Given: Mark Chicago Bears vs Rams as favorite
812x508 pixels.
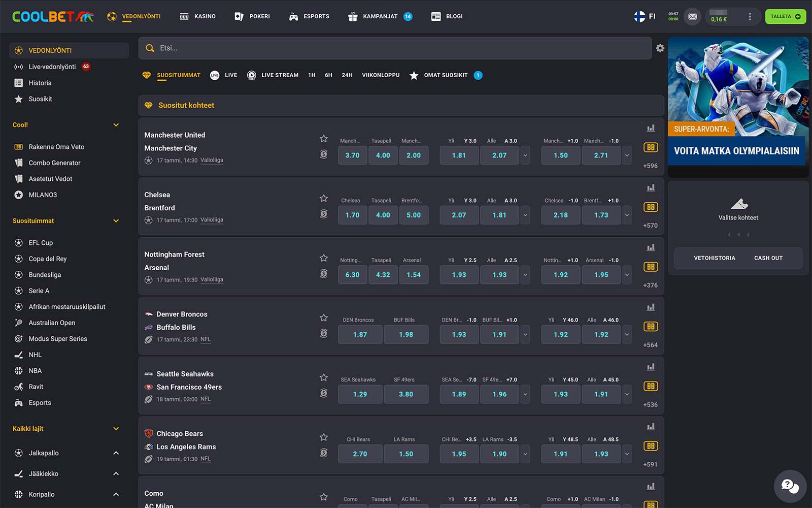Looking at the screenshot, I should pyautogui.click(x=324, y=437).
